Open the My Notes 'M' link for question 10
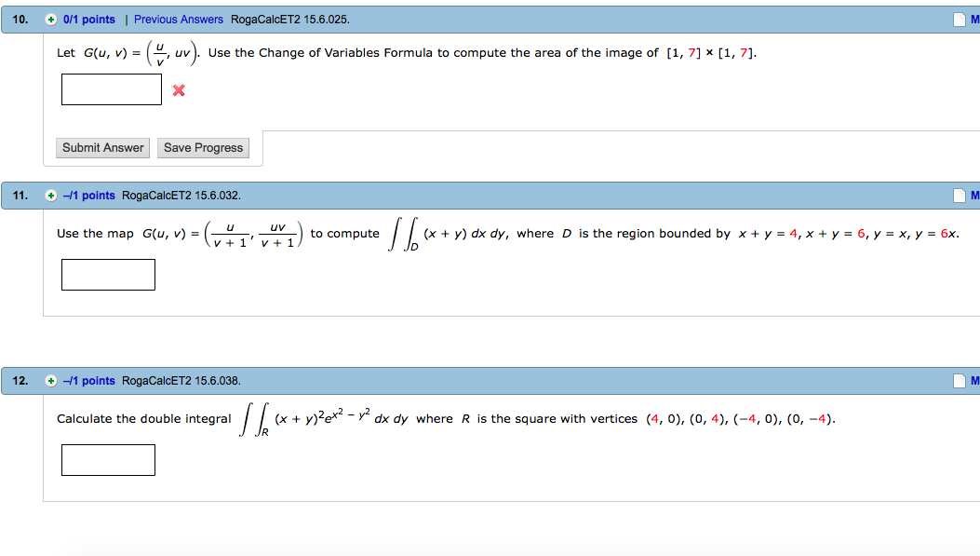 coord(975,18)
